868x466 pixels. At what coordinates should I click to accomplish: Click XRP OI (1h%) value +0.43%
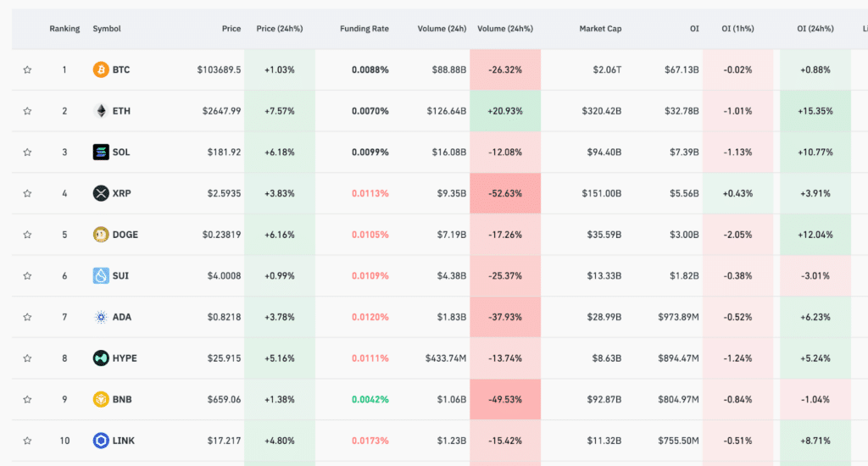point(738,194)
